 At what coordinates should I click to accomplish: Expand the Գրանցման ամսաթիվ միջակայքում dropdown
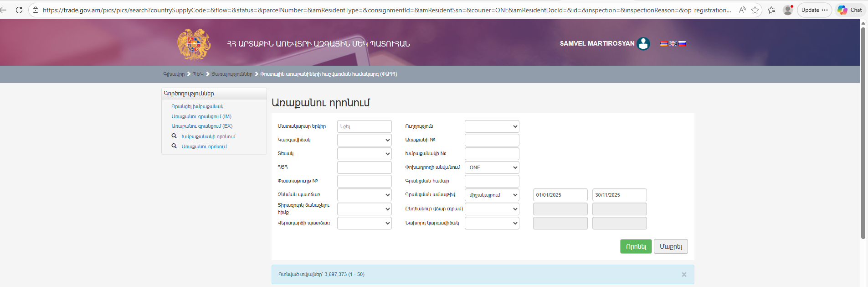pyautogui.click(x=492, y=195)
